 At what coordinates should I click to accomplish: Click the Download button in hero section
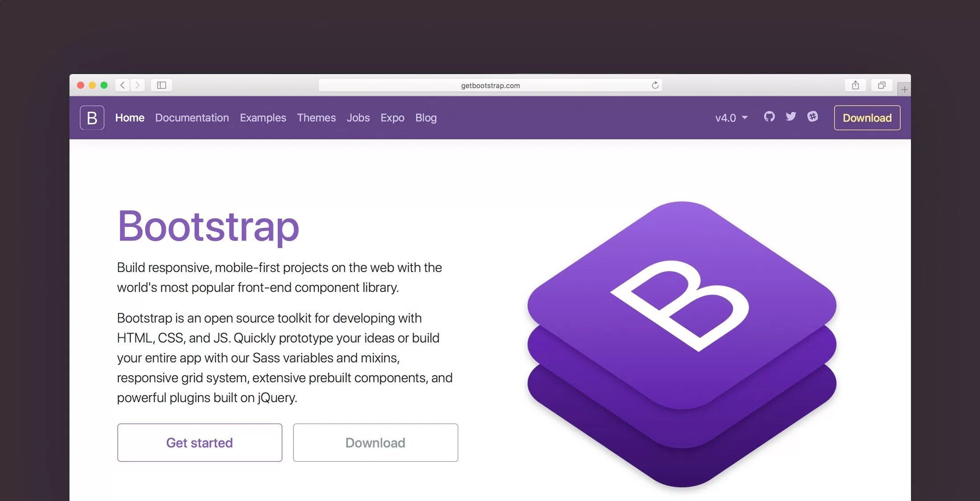[376, 442]
